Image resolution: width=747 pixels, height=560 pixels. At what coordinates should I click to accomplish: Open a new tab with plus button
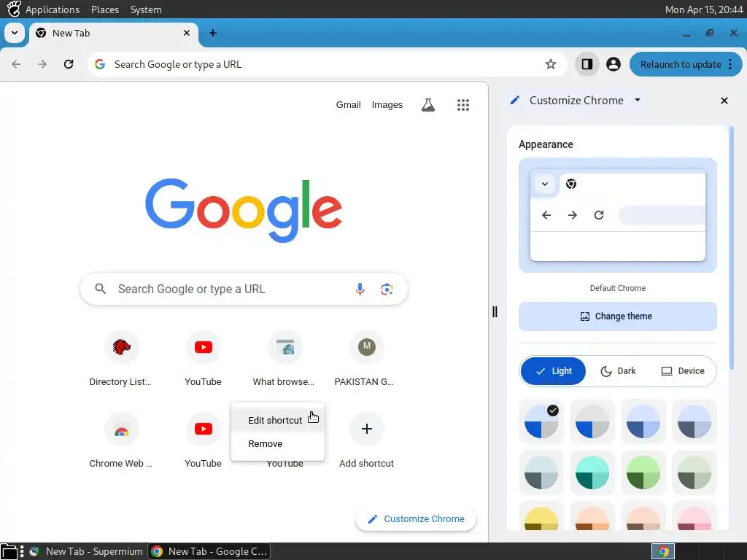pyautogui.click(x=213, y=33)
